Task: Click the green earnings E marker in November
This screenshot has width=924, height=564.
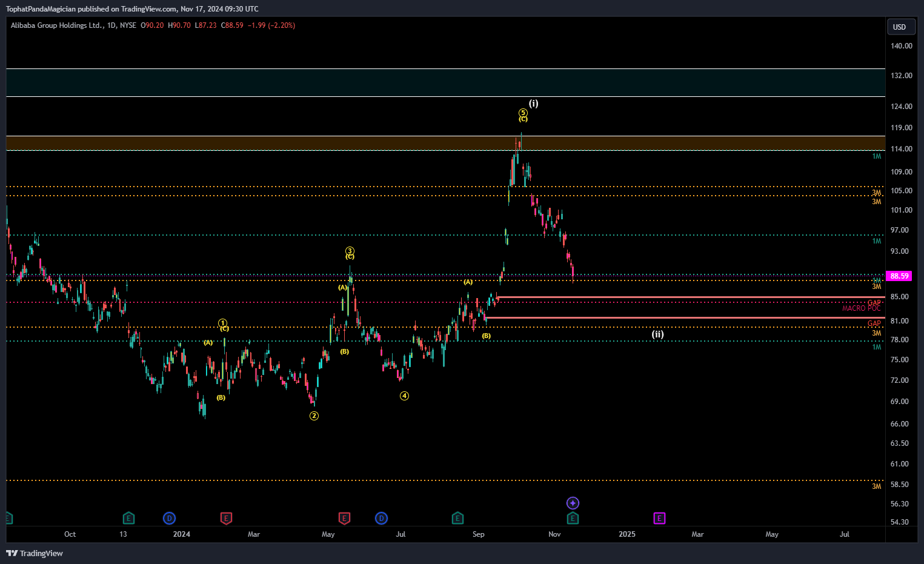Action: pyautogui.click(x=573, y=518)
